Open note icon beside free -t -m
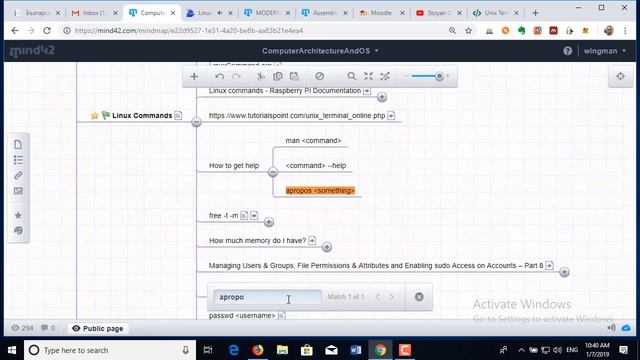Image resolution: width=640 pixels, height=360 pixels. (244, 215)
